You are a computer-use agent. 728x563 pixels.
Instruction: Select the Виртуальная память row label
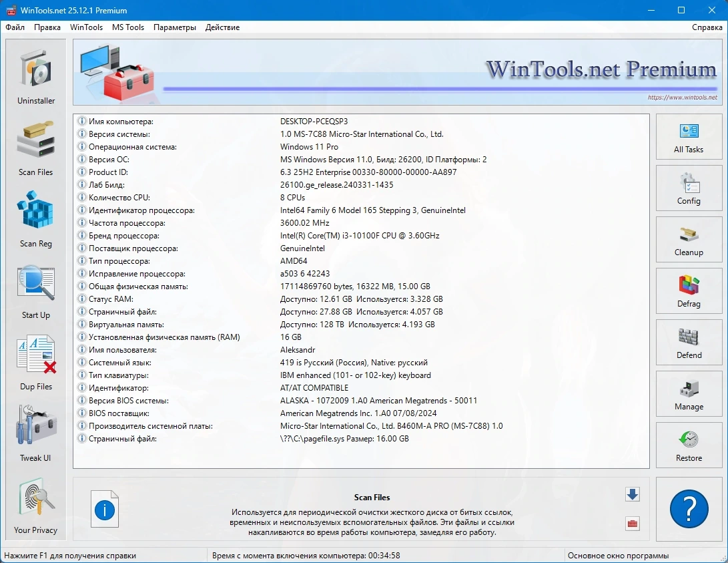[x=126, y=325]
